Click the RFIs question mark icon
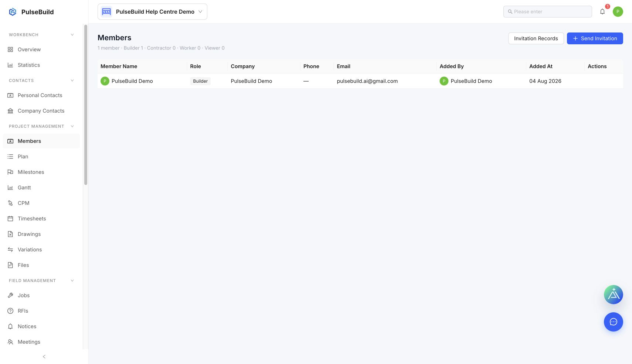The height and width of the screenshot is (364, 632). (10, 311)
